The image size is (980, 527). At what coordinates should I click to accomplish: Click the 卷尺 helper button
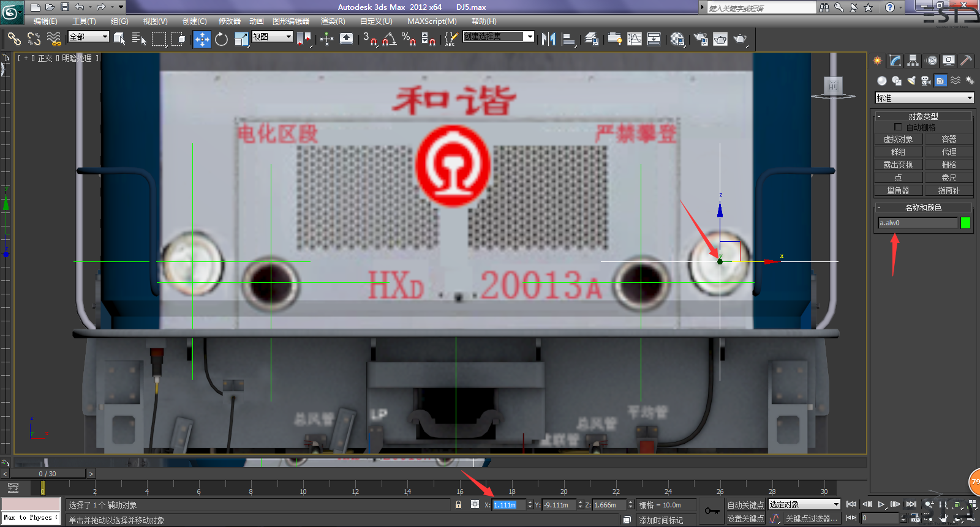point(949,178)
